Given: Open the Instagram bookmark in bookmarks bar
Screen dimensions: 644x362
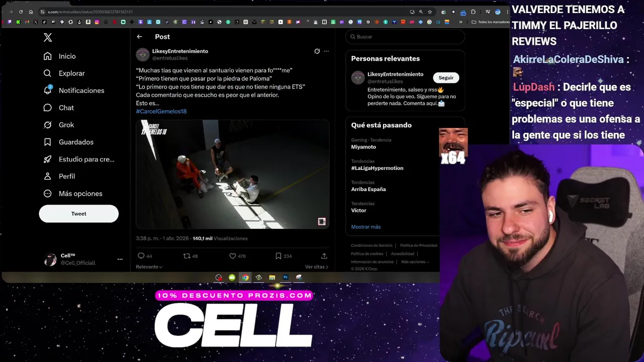Looking at the screenshot, I should [x=97, y=22].
